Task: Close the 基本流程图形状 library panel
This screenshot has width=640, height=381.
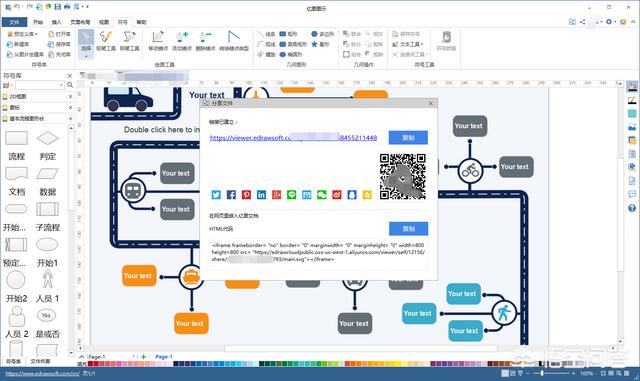Action: click(x=70, y=118)
